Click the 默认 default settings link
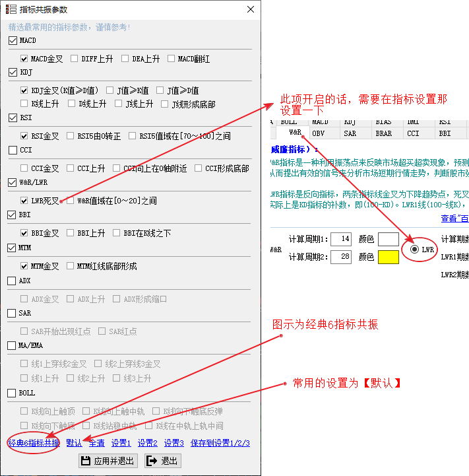 tap(74, 443)
